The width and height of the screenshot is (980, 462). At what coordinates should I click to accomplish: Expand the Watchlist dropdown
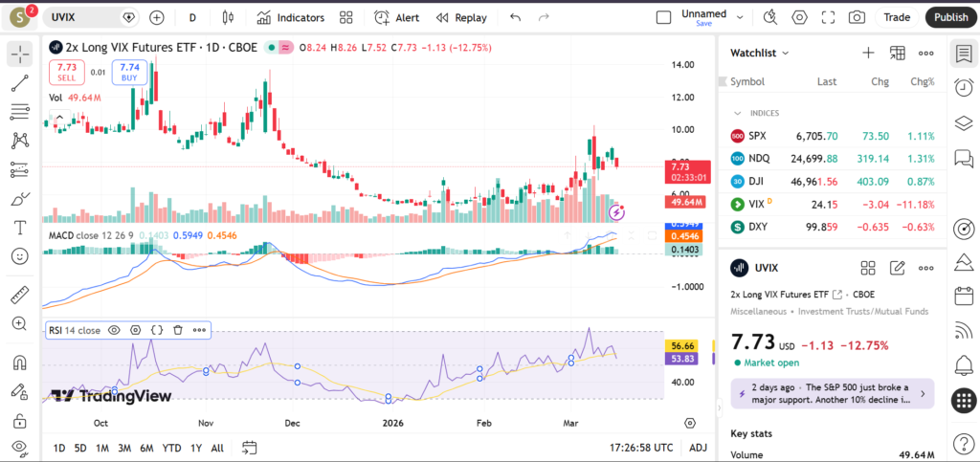click(x=786, y=54)
